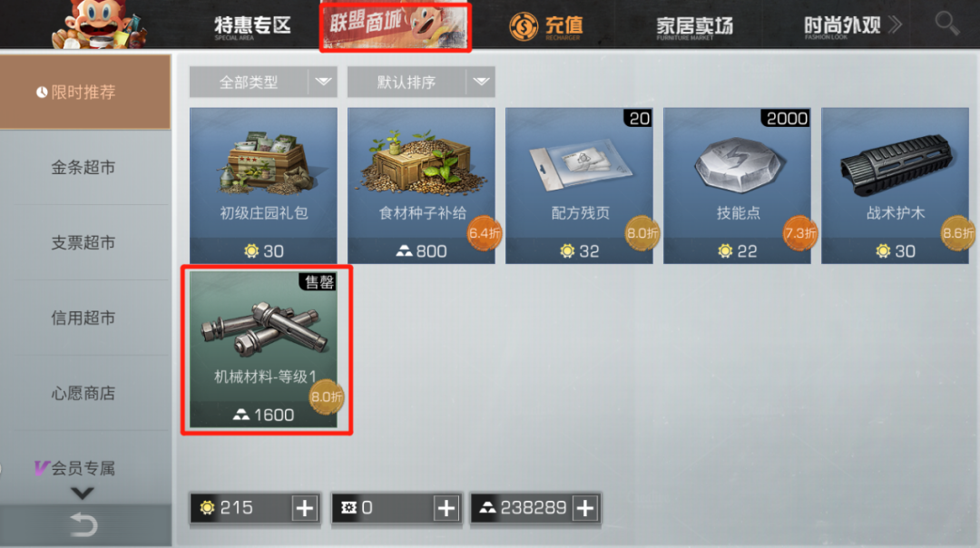Open the 默认排序 sort dropdown
The height and width of the screenshot is (548, 980).
point(421,82)
